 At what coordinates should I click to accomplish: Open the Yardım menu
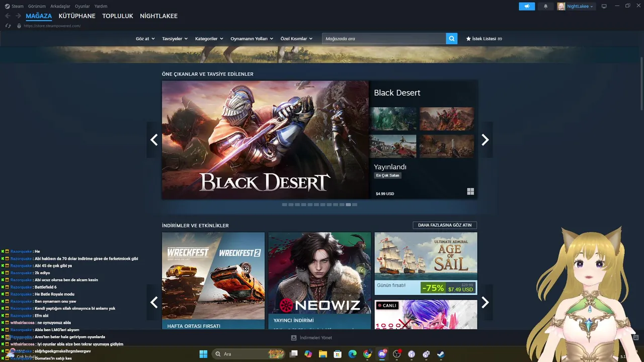[101, 7]
